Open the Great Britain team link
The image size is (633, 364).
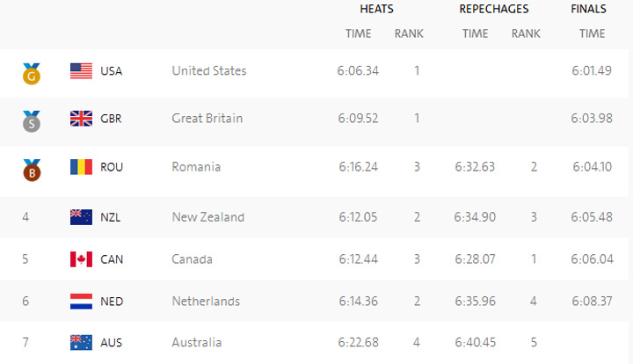[207, 119]
